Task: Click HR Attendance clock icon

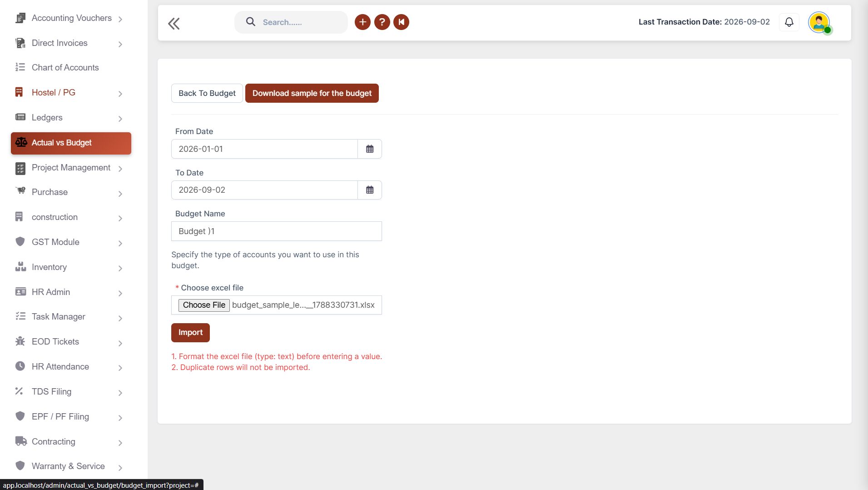Action: pyautogui.click(x=20, y=366)
